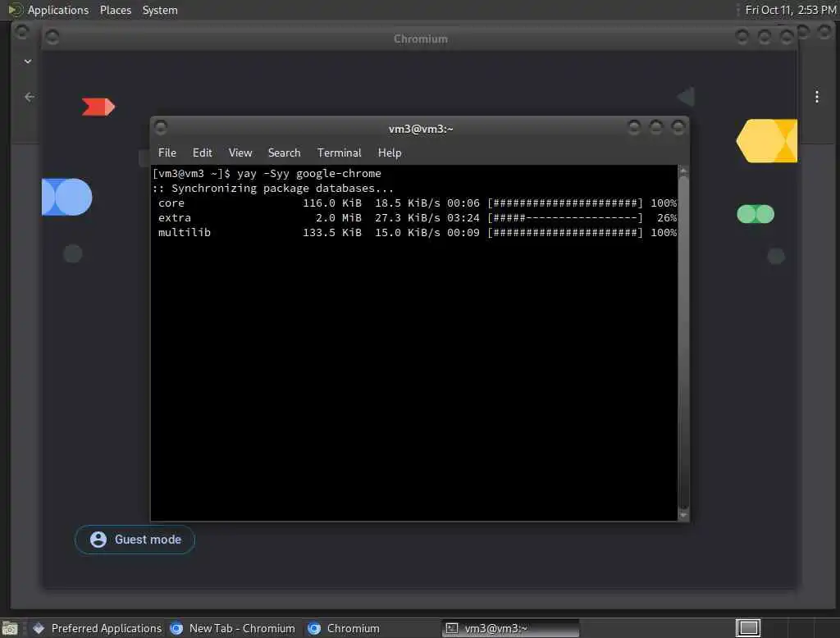Click the 'core' download row
Viewport: 840px width, 638px height.
point(418,203)
